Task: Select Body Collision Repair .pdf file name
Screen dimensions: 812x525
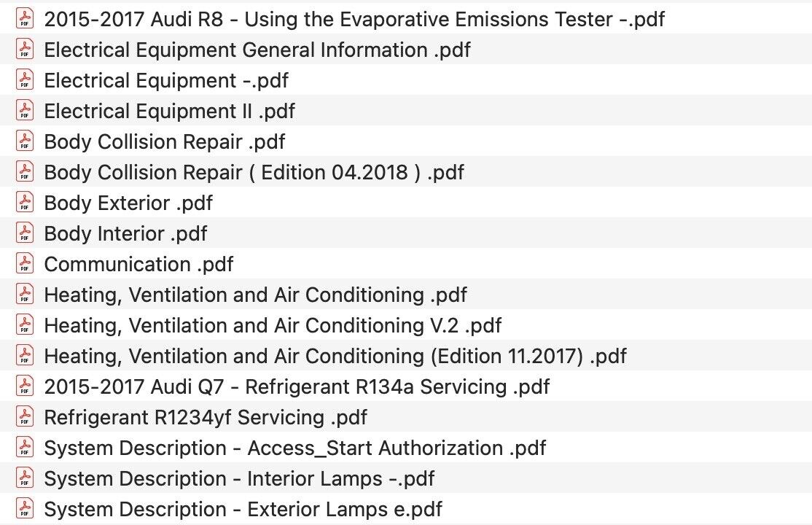Action: (x=165, y=141)
